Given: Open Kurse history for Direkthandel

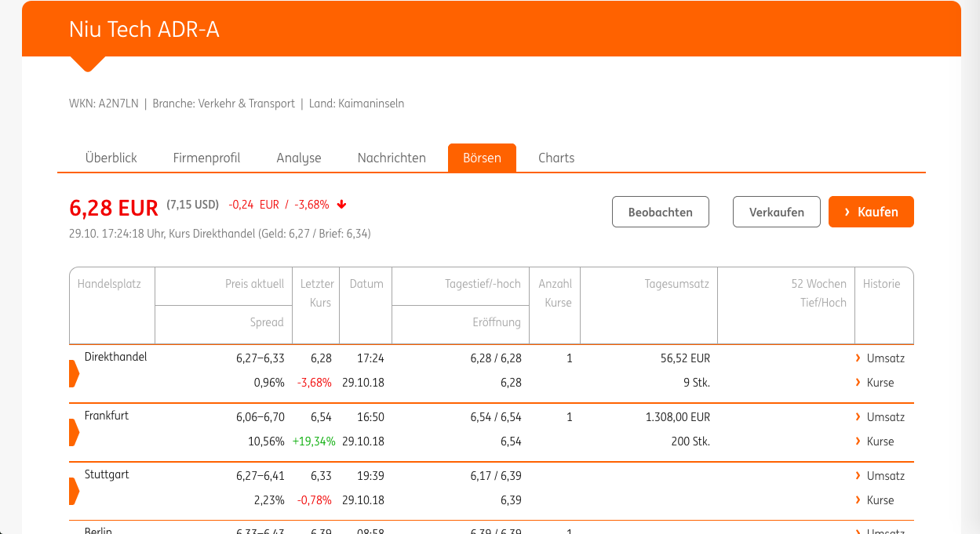Looking at the screenshot, I should pos(880,383).
